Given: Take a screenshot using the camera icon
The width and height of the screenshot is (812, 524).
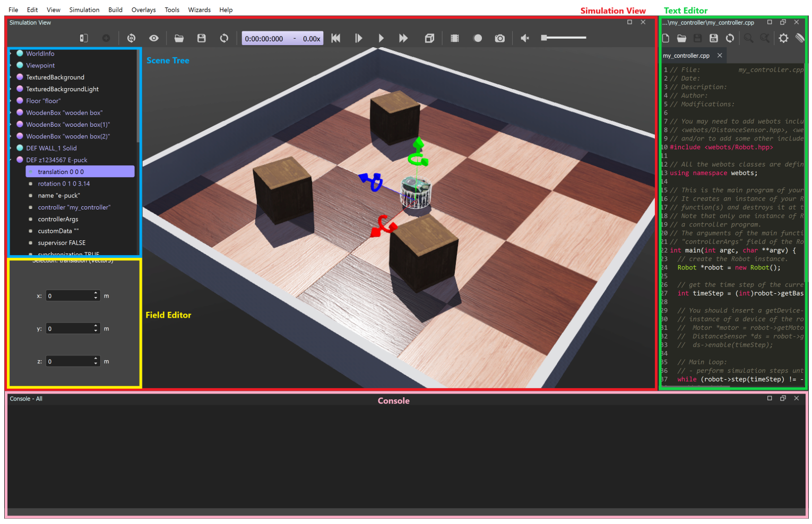Looking at the screenshot, I should click(499, 38).
